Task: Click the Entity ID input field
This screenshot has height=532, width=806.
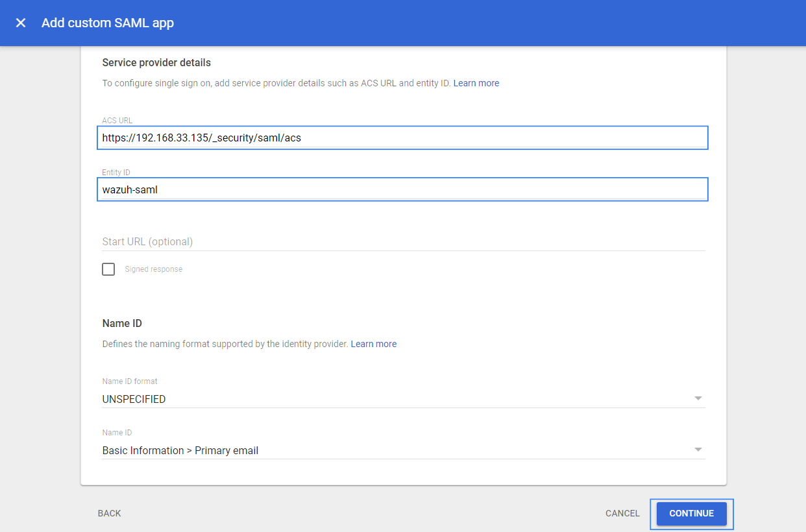Action: 402,189
